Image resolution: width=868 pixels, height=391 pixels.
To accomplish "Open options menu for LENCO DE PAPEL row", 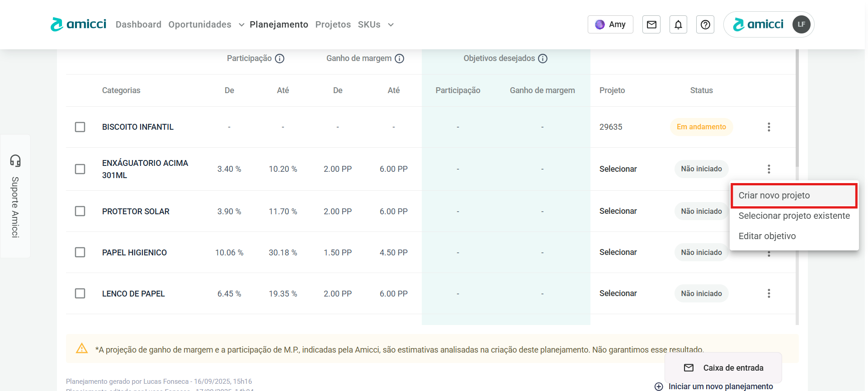I will [769, 293].
